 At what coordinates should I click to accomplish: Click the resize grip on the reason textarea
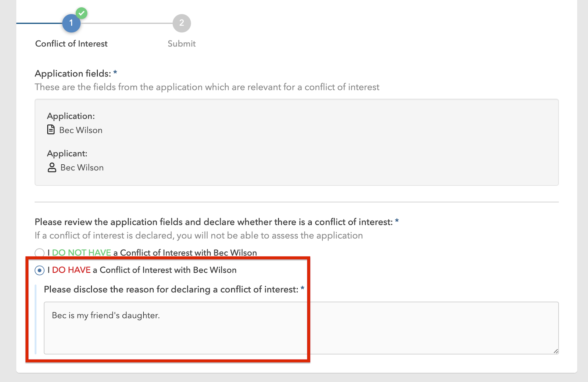(x=556, y=351)
